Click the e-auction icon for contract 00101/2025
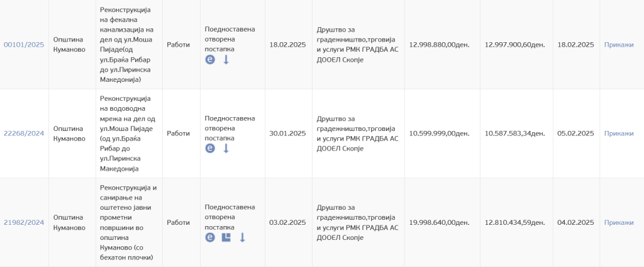The width and height of the screenshot is (644, 267). [210, 59]
